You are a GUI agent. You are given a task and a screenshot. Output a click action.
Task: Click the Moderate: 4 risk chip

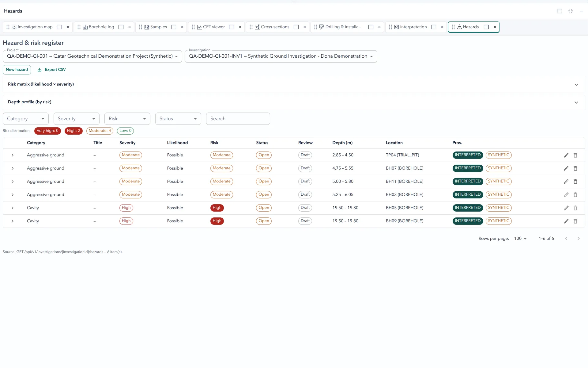tap(100, 131)
